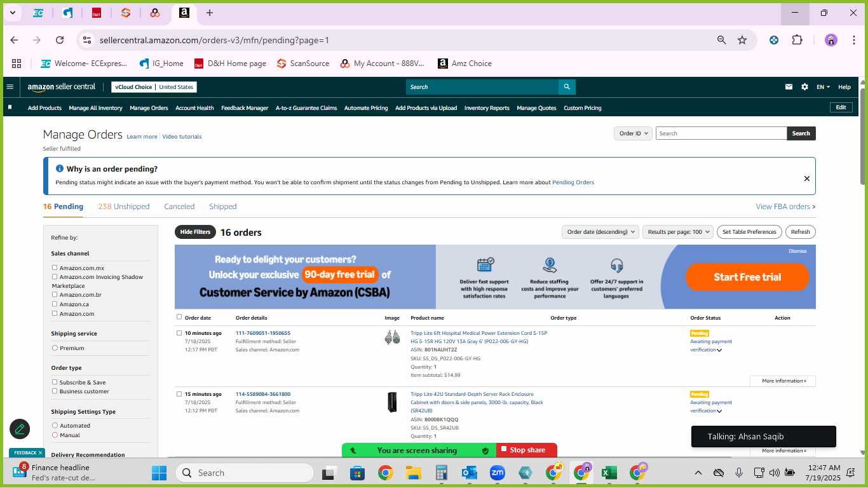Check the Amazon.com sales channel

(55, 313)
